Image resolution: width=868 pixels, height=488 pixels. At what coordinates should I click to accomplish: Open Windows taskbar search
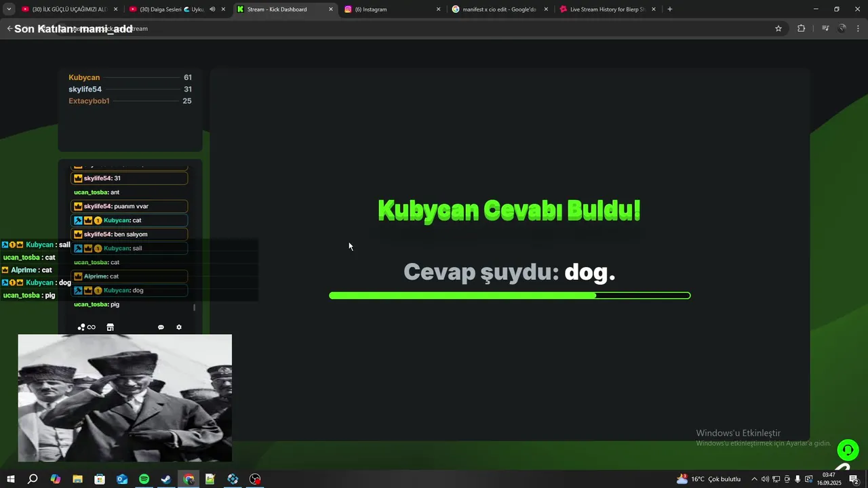pos(33,479)
